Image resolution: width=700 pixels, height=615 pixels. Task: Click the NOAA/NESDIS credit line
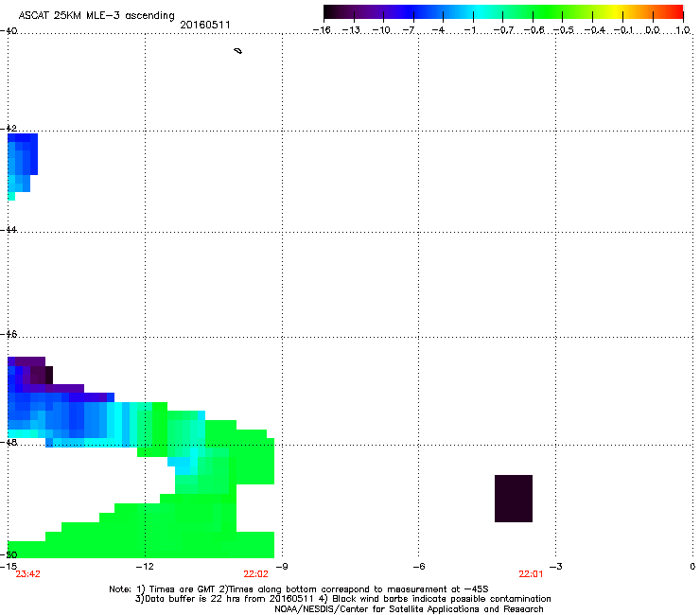click(x=409, y=609)
